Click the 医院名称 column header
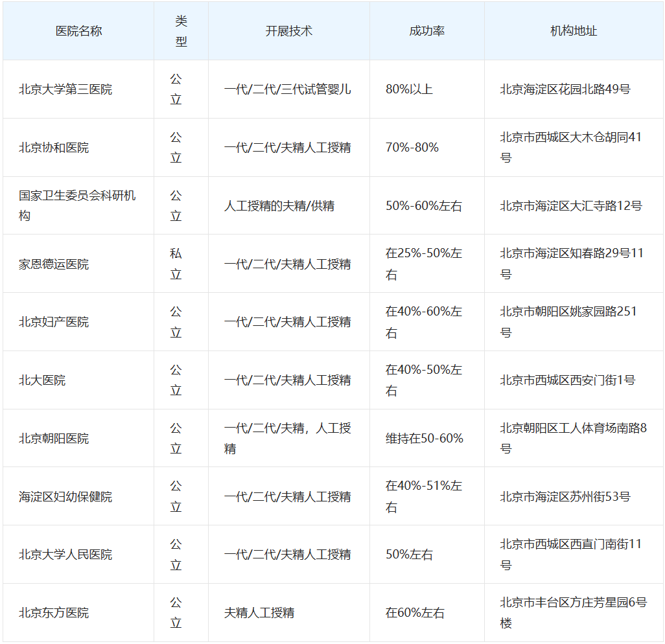The width and height of the screenshot is (665, 644). click(78, 31)
